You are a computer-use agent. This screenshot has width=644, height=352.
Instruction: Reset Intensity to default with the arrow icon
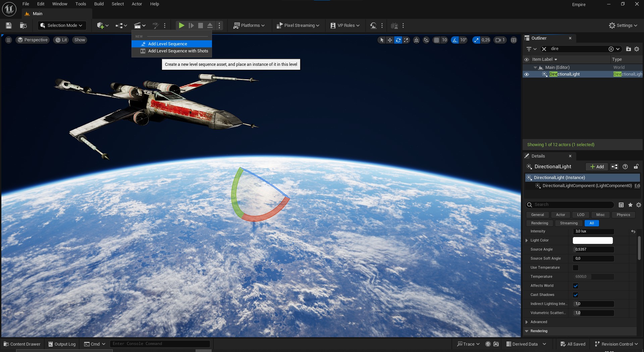[633, 231]
